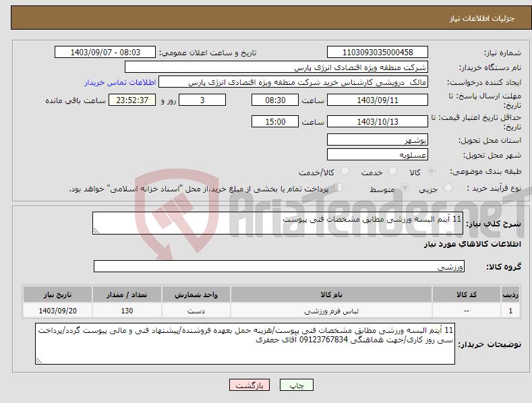Screen dimensions: 532x403
Task: Click the response deadline date 1403/09/11
Action: (378, 100)
